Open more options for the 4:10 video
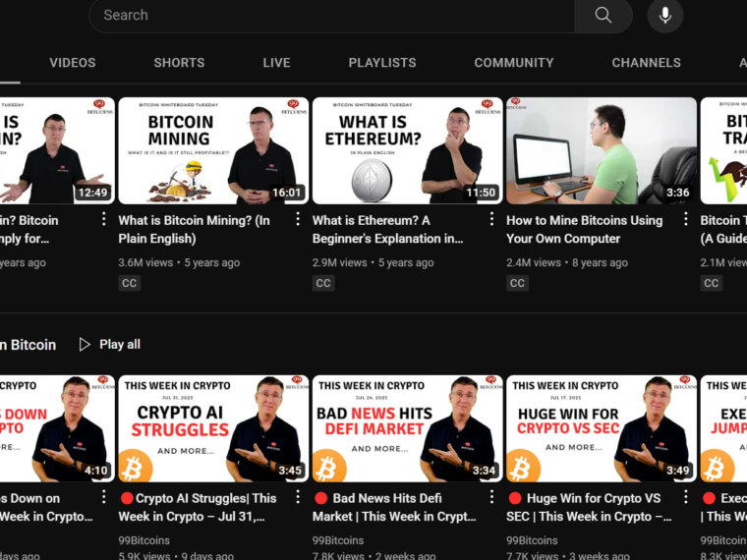 tap(104, 497)
